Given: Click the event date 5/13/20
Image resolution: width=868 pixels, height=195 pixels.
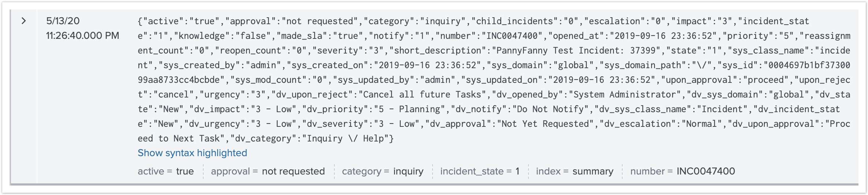Looking at the screenshot, I should 63,21.
